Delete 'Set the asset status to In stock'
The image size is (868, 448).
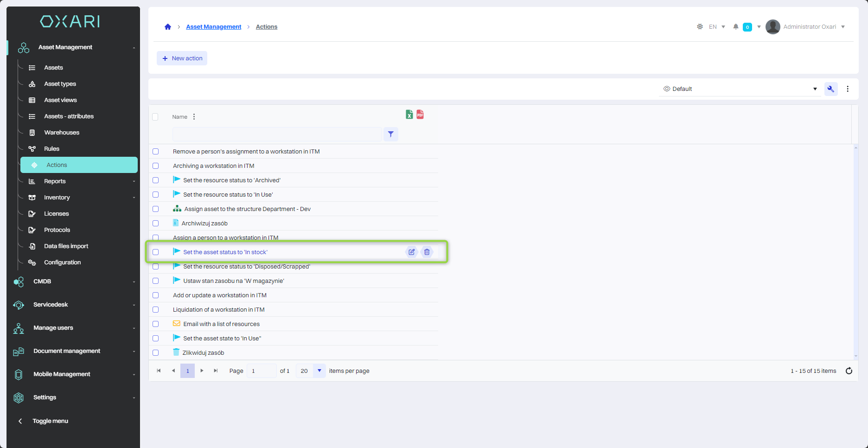coord(427,252)
